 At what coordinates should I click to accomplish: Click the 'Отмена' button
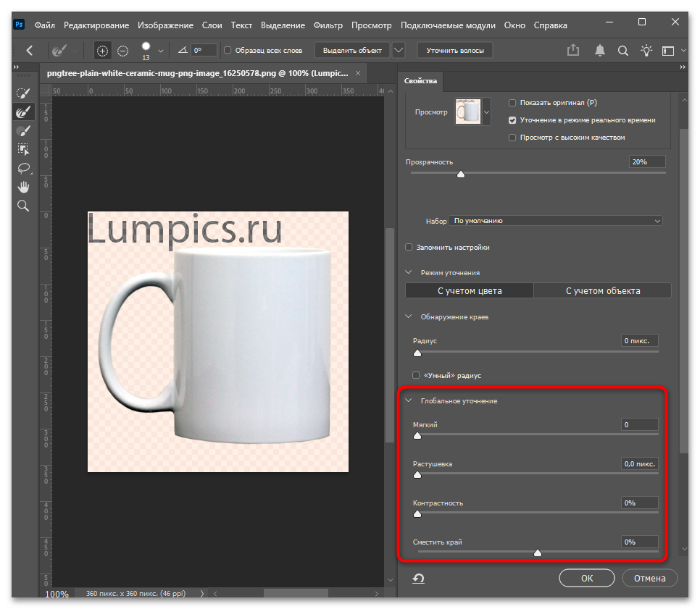click(x=649, y=578)
